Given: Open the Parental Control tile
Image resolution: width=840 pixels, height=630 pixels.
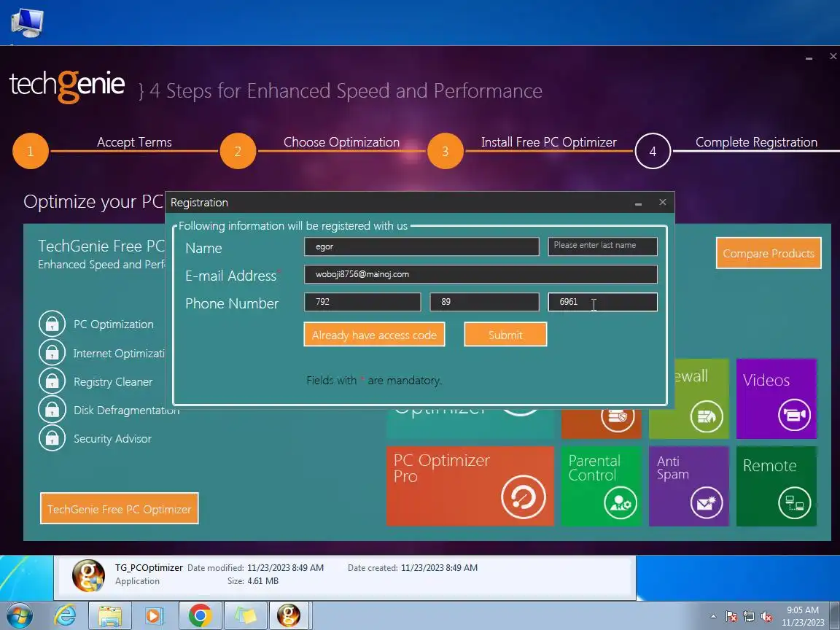Looking at the screenshot, I should [601, 486].
